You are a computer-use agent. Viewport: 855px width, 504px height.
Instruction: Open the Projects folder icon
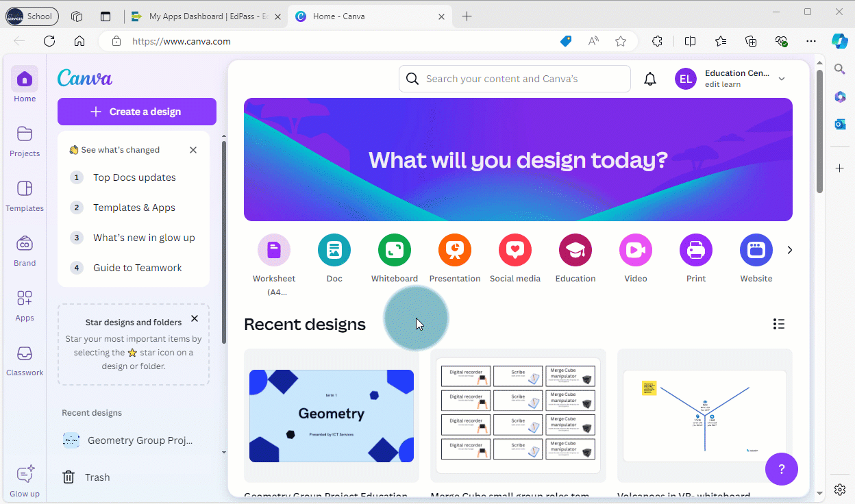25,134
